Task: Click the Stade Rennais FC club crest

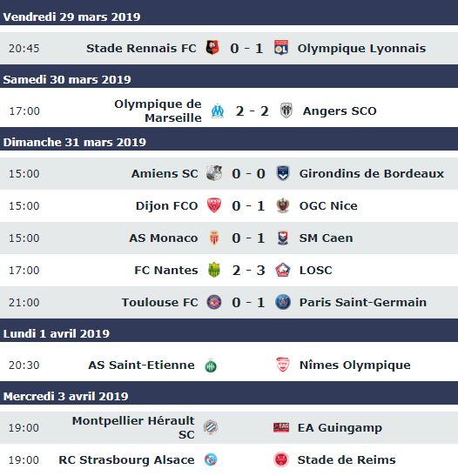Action: tap(212, 48)
